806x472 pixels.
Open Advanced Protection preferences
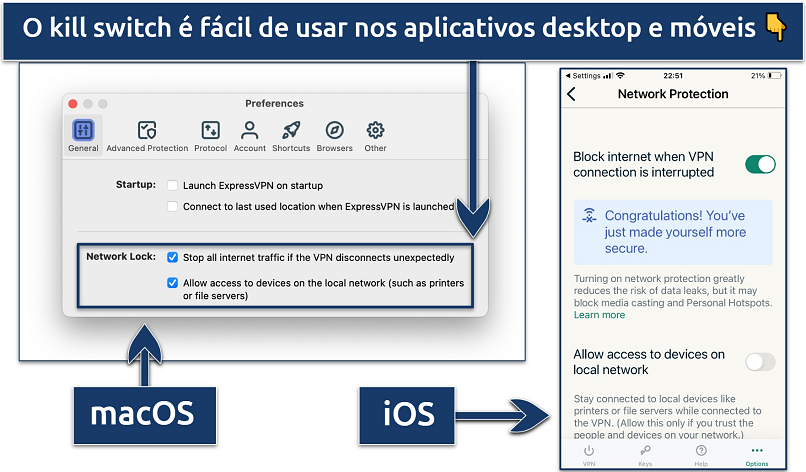coord(147,135)
